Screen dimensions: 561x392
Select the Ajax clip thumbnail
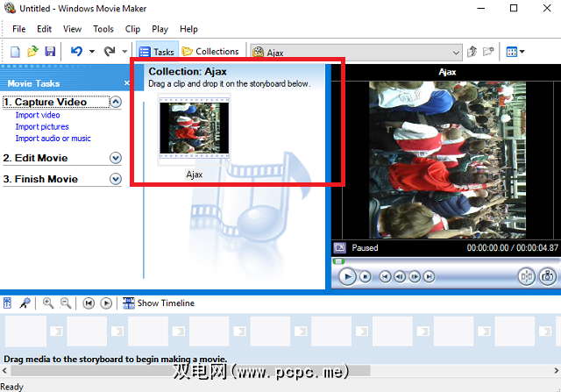pos(195,128)
